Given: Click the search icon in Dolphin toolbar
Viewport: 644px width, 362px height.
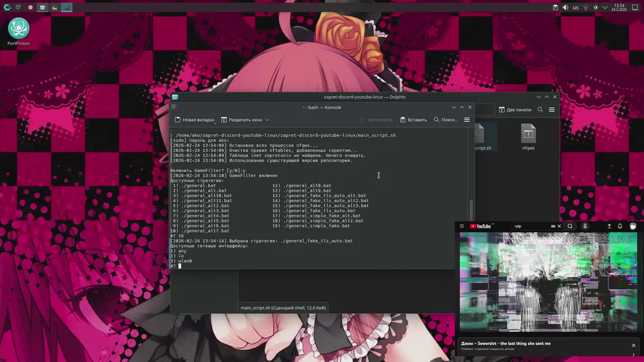Looking at the screenshot, I should point(540,110).
